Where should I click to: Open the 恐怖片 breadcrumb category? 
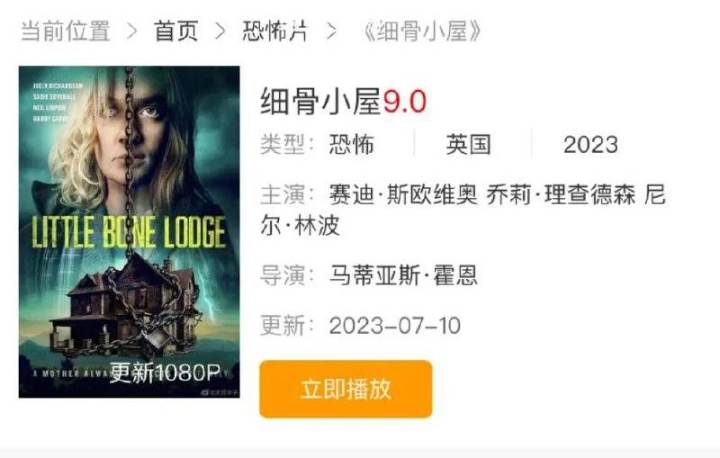[x=276, y=31]
